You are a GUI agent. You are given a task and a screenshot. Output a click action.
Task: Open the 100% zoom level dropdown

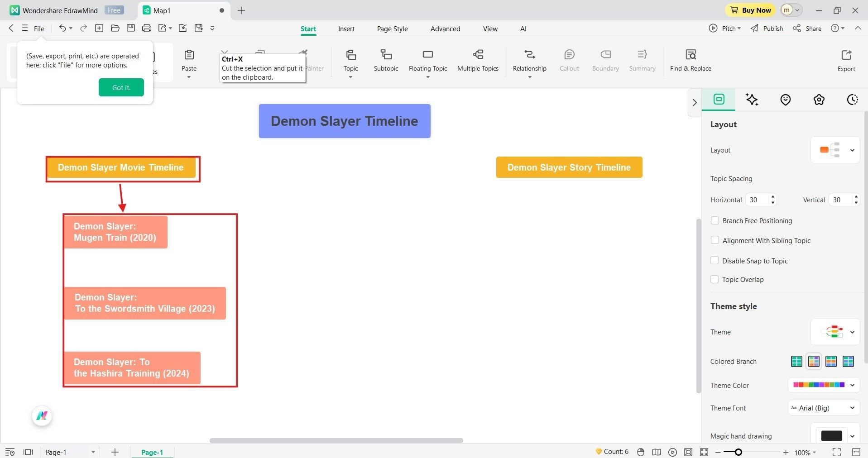805,452
